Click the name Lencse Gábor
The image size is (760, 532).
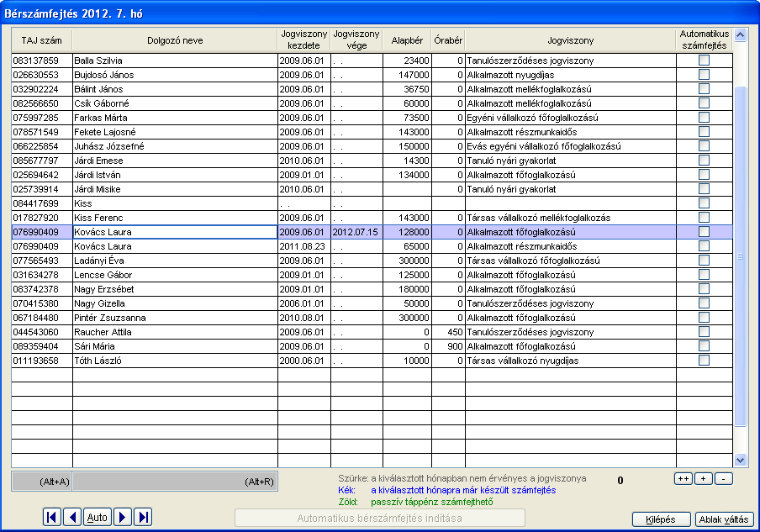(175, 275)
